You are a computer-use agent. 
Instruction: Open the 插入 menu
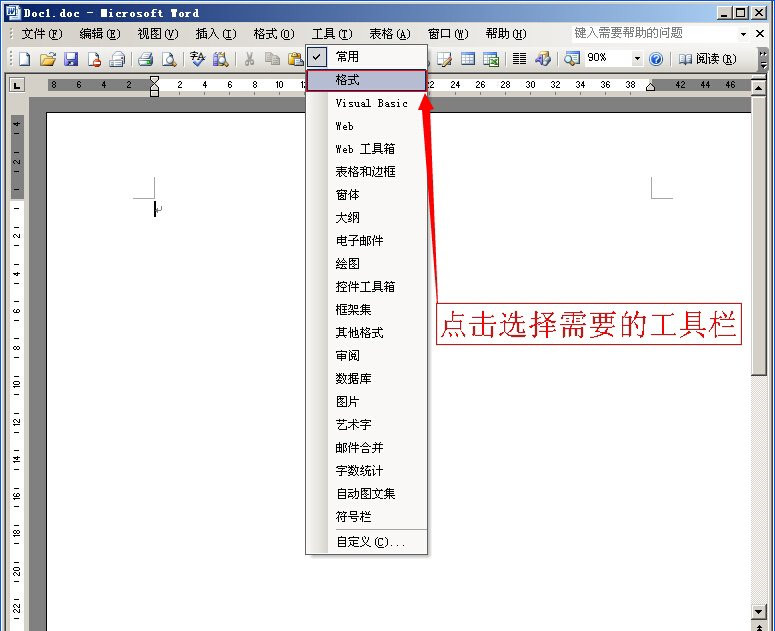(x=215, y=34)
